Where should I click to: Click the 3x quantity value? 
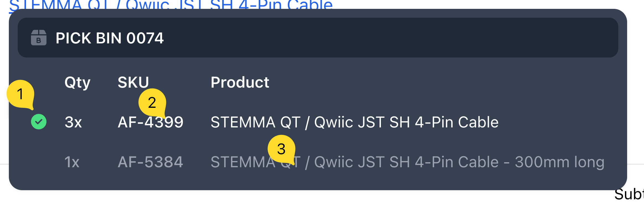(73, 122)
